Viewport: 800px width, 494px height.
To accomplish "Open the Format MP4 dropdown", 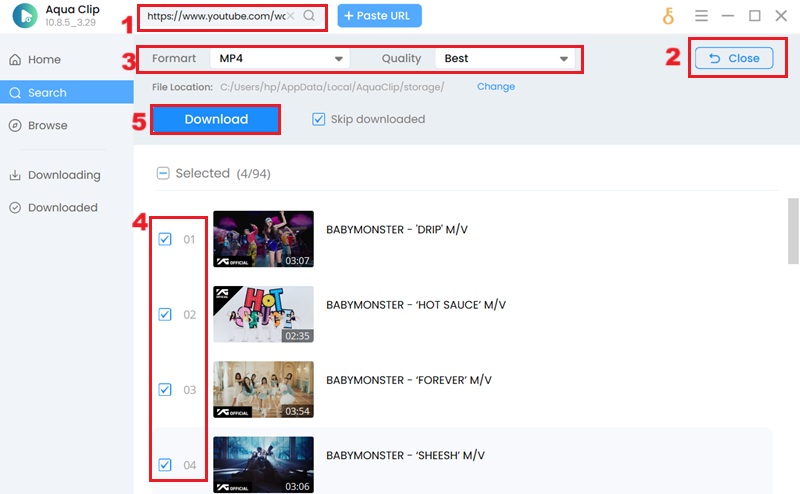I will (280, 59).
